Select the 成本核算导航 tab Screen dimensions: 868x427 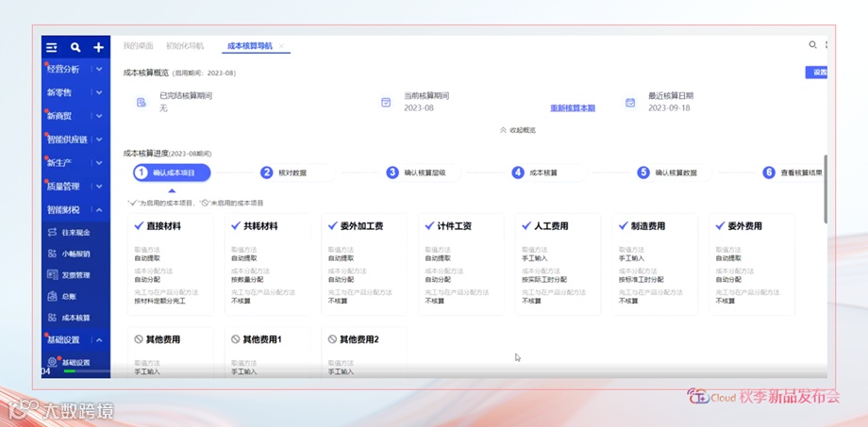250,46
